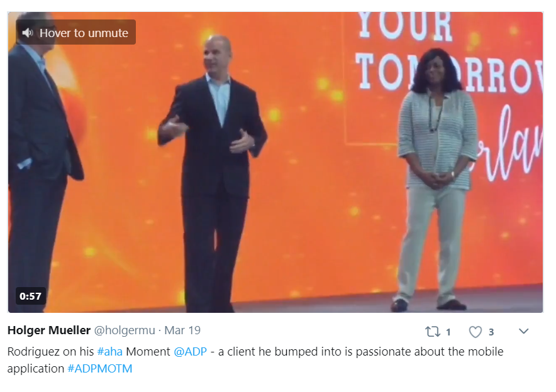Open the Mar 19 tweet timestamp
The height and width of the screenshot is (392, 556).
pyautogui.click(x=182, y=330)
